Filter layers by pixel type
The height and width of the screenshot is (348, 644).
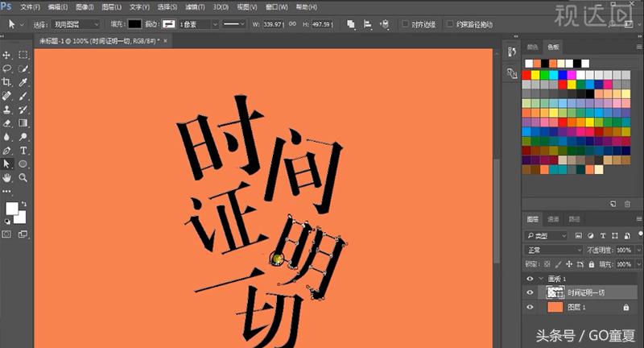point(578,236)
